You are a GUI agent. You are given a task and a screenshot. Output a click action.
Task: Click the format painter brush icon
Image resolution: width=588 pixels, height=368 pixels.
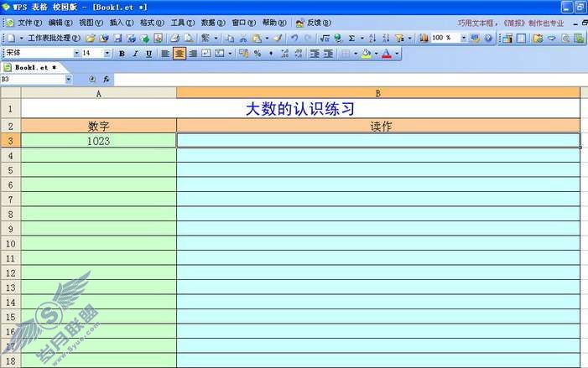point(278,38)
